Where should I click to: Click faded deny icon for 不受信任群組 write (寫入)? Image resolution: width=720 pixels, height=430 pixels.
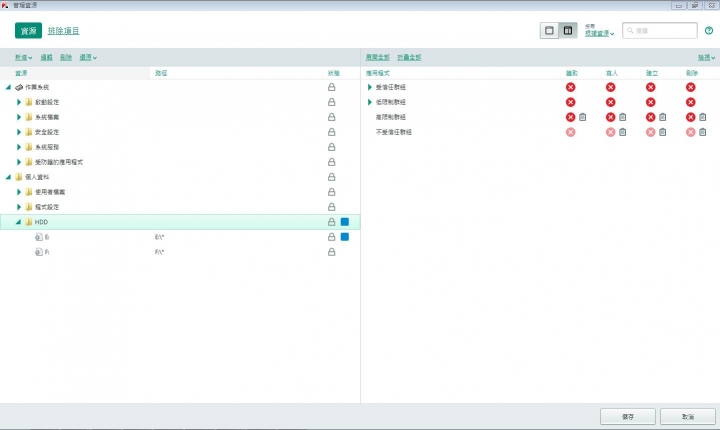[610, 132]
